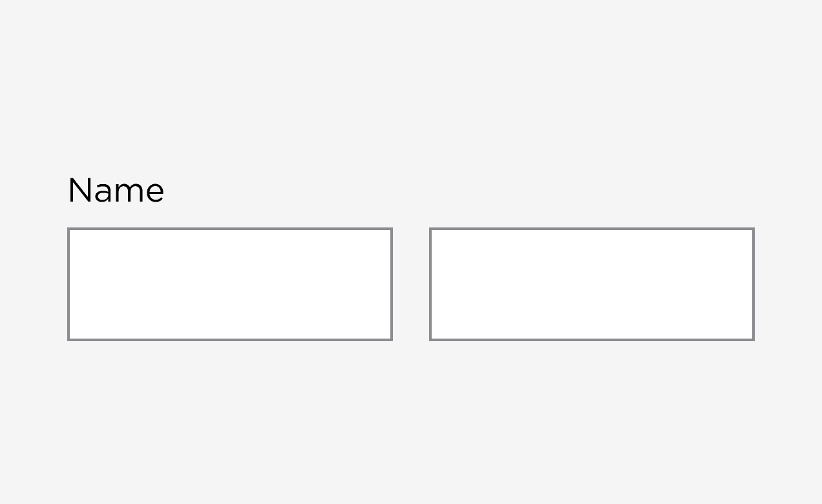Focus the right Name input field
822x504 pixels.
(x=591, y=284)
